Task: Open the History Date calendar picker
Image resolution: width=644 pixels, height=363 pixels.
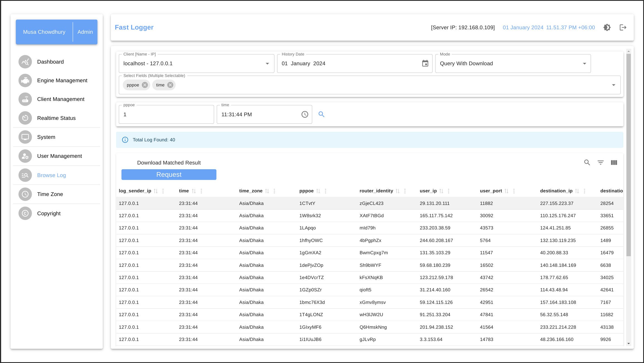Action: pos(425,64)
